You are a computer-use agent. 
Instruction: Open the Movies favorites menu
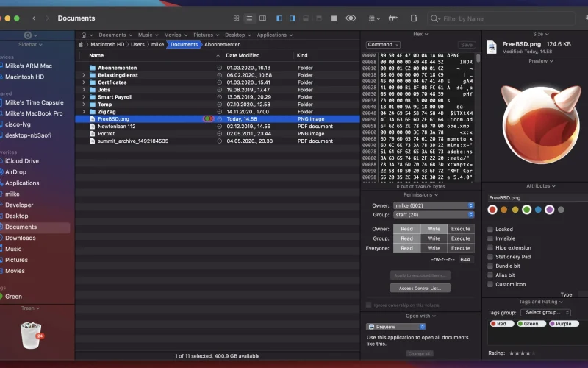tap(176, 35)
